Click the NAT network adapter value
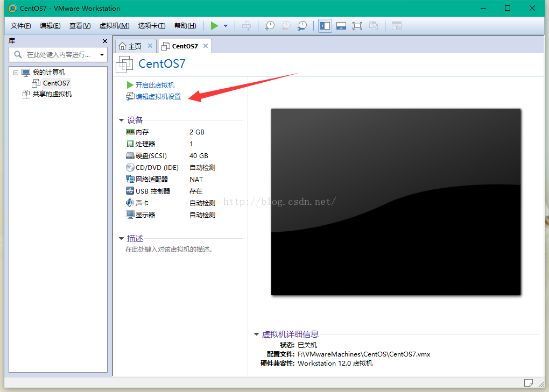The image size is (549, 392). (x=196, y=180)
